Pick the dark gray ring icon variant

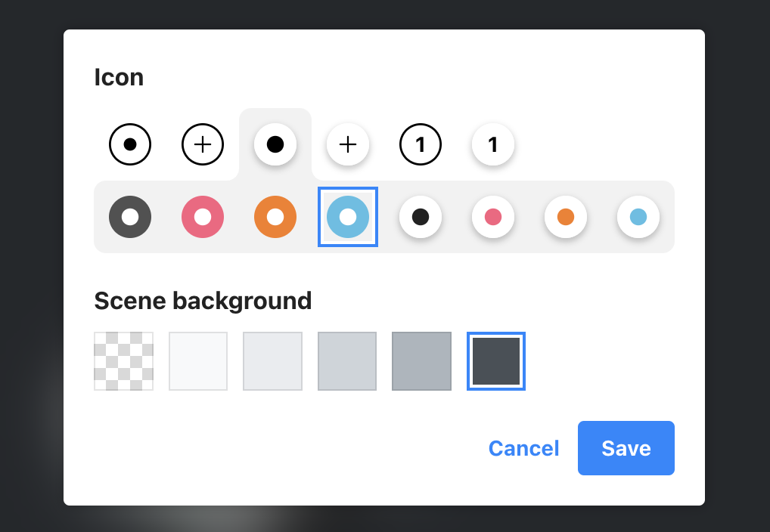click(130, 217)
